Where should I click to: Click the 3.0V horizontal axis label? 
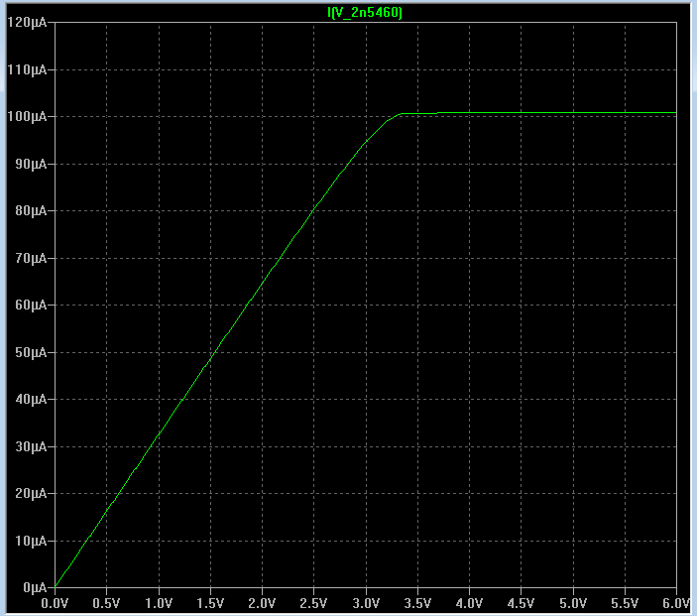click(x=366, y=603)
